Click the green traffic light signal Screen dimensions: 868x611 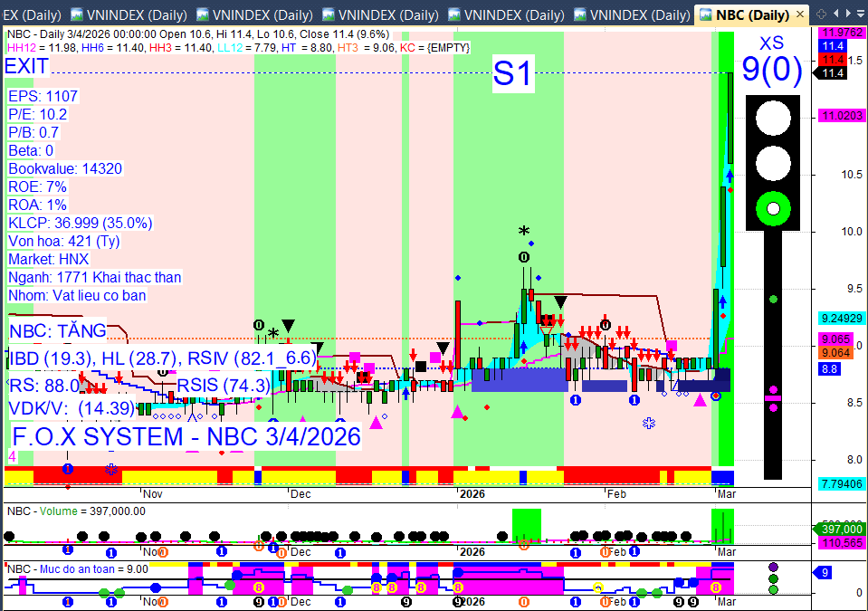(x=773, y=209)
